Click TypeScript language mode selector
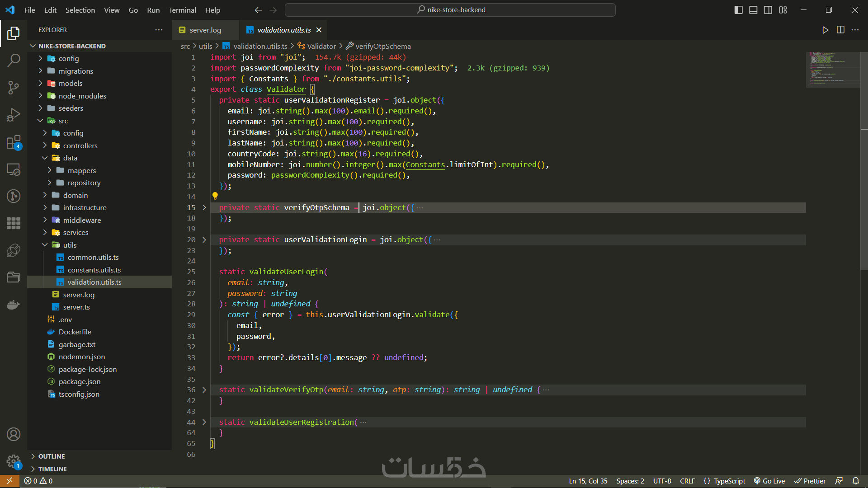The height and width of the screenshot is (488, 868). tap(729, 481)
